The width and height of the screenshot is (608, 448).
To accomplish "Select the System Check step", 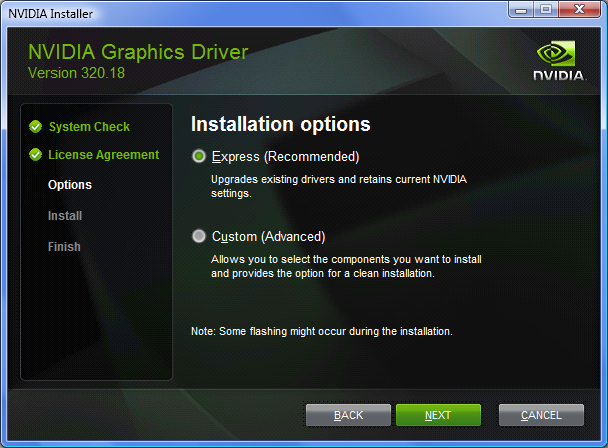I will coord(89,127).
